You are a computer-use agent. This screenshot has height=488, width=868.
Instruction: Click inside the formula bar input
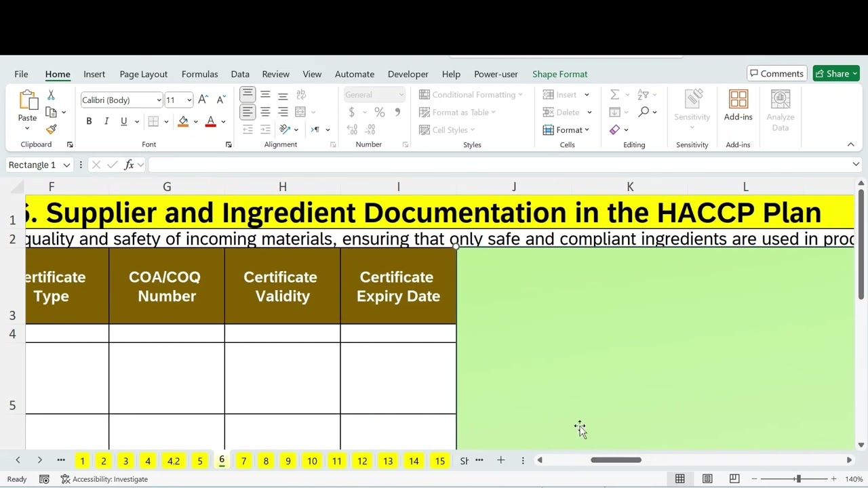click(x=499, y=165)
